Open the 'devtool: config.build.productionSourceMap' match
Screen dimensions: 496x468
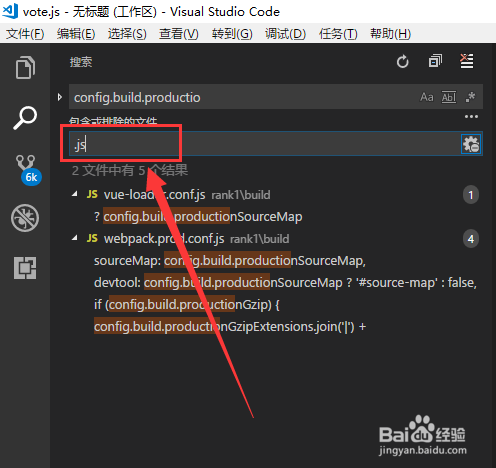pos(285,283)
